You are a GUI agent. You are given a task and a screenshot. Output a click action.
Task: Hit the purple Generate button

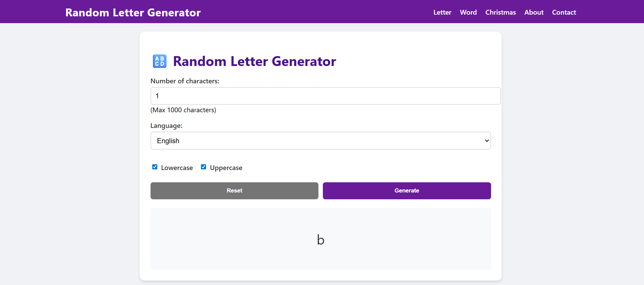[407, 191]
